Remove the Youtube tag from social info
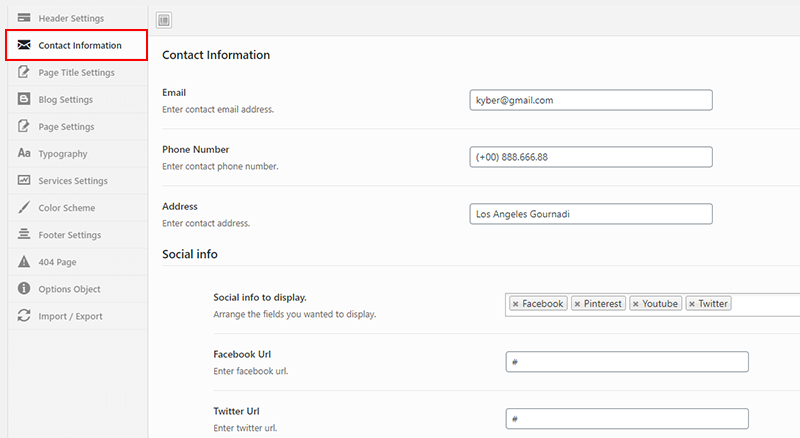 (x=636, y=304)
